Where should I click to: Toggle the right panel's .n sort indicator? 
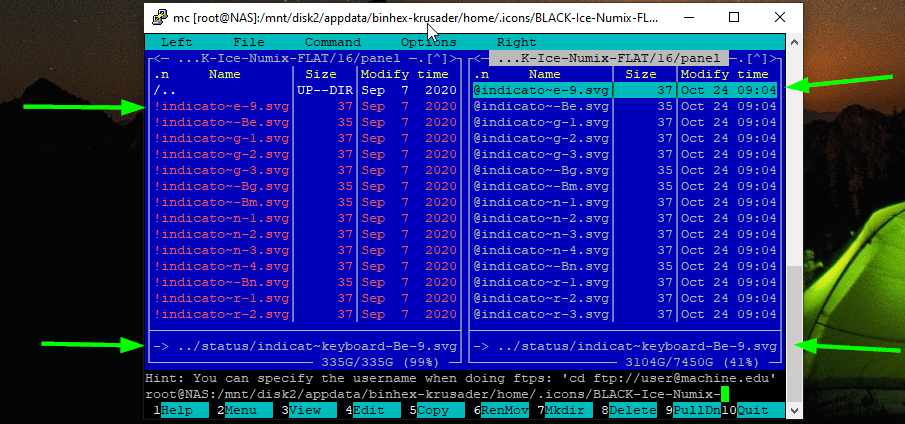point(481,74)
